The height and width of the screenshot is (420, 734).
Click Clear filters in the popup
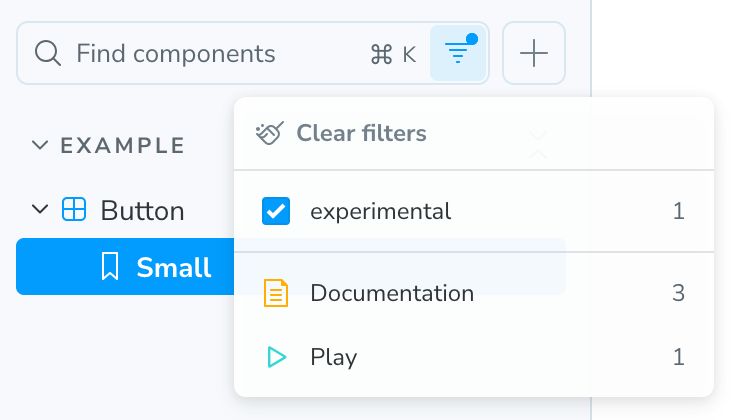pyautogui.click(x=361, y=133)
